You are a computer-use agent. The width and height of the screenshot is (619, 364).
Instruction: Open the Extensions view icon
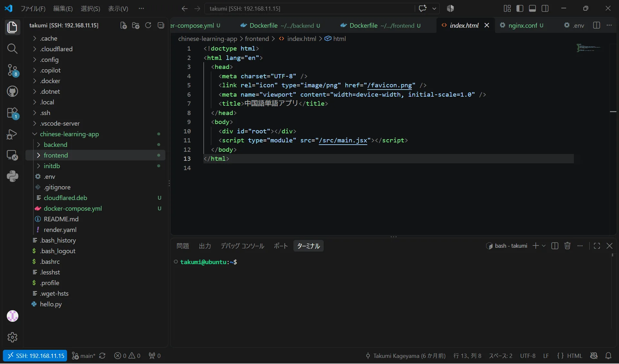click(x=12, y=113)
